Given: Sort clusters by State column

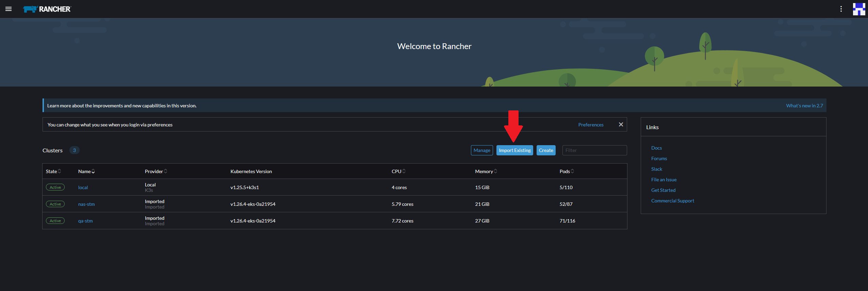Looking at the screenshot, I should point(53,171).
